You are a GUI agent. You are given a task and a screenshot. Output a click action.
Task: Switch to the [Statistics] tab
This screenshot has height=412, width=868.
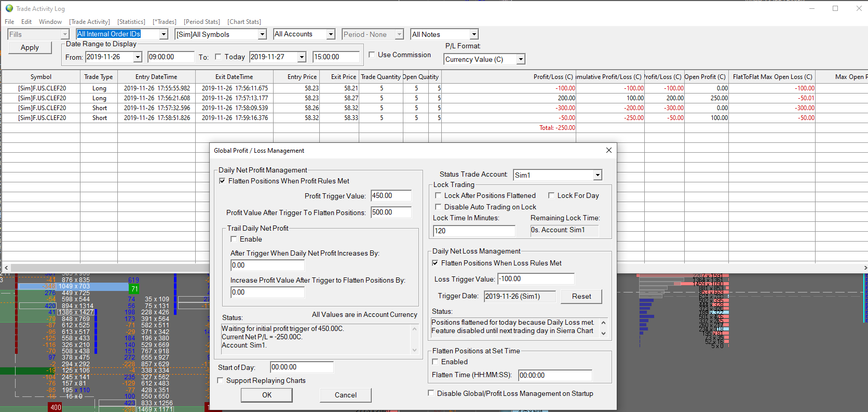[131, 22]
